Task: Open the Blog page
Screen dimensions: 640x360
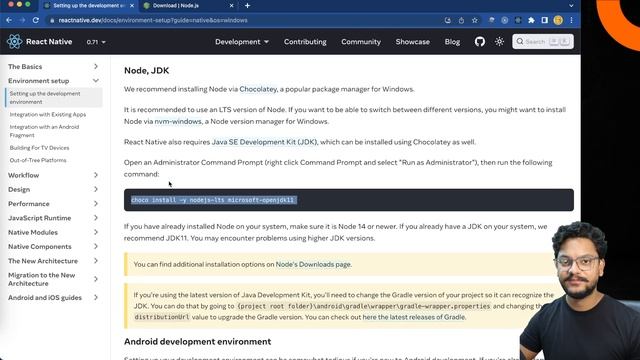Action: tap(452, 42)
